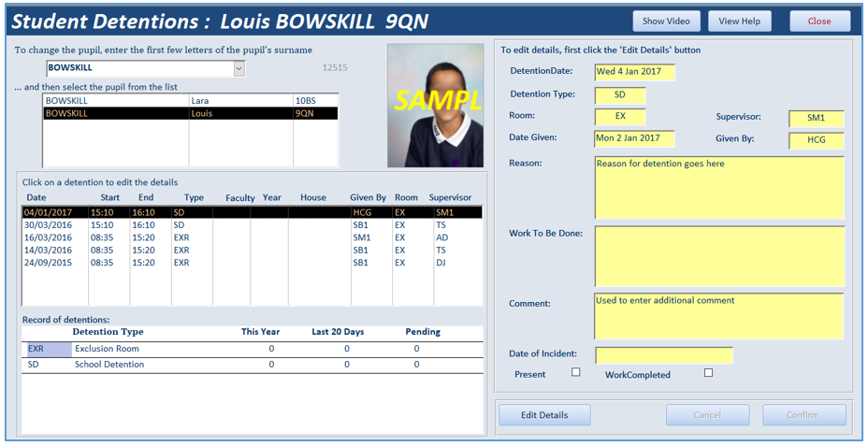The width and height of the screenshot is (868, 446).
Task: Click the pupil ID number 12515
Action: click(x=335, y=67)
